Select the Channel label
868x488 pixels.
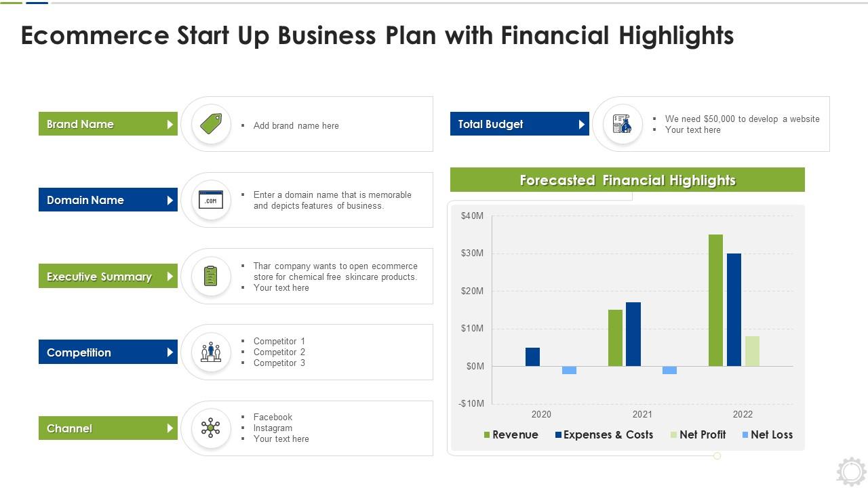tap(69, 428)
